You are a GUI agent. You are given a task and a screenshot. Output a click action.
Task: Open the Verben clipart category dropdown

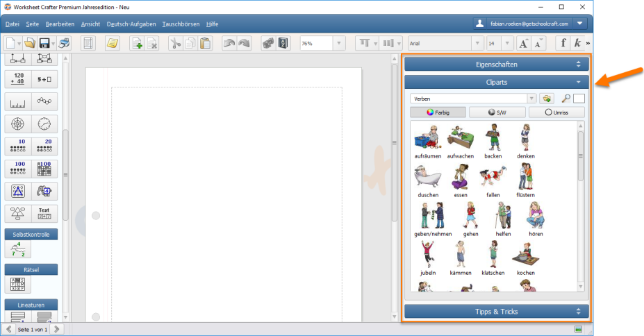point(531,99)
